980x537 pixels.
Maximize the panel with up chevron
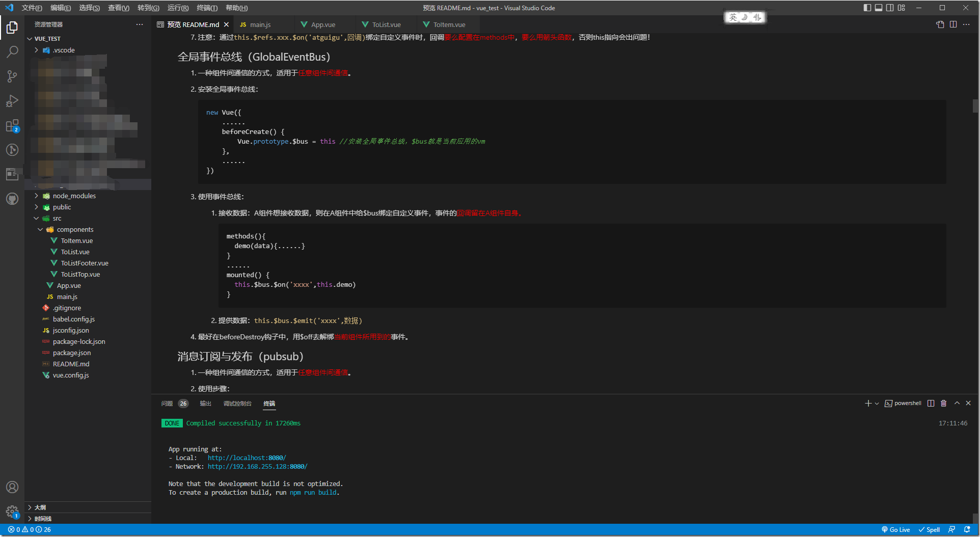[x=957, y=403]
